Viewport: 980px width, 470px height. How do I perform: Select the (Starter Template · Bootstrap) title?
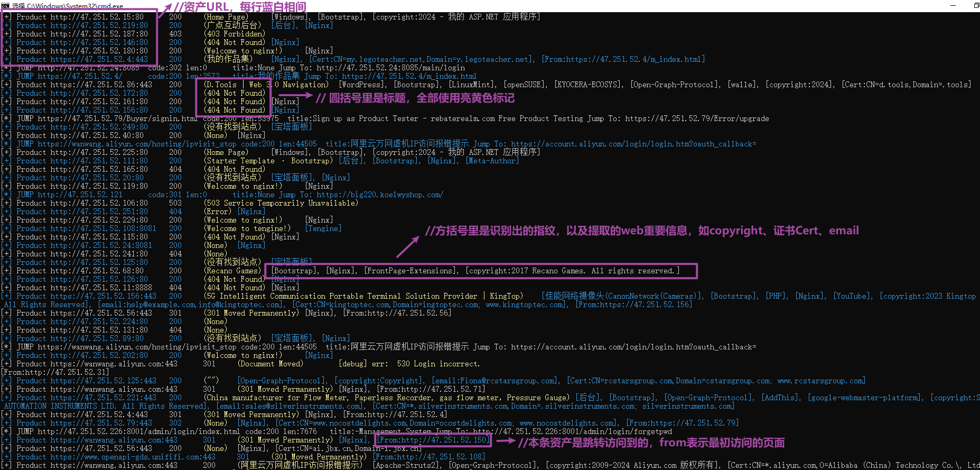pos(268,161)
